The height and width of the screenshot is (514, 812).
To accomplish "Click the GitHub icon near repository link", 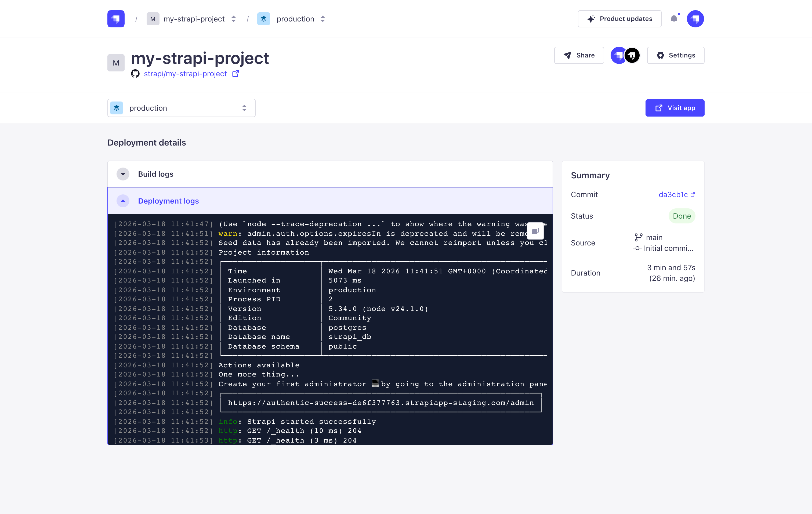I will [x=135, y=74].
